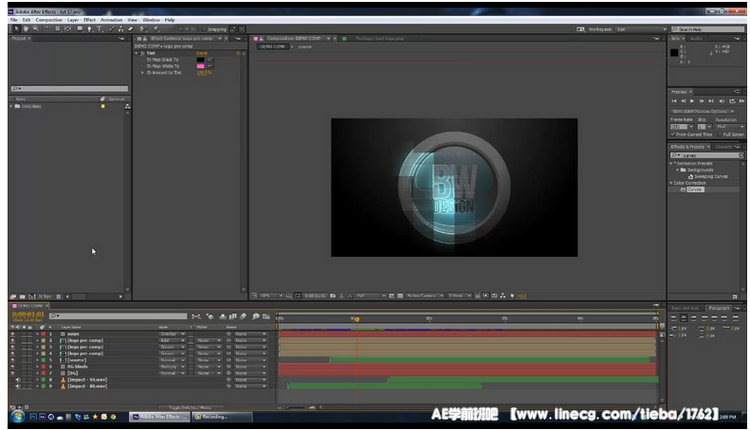Click the loop option icon in Preview panel
The width and height of the screenshot is (750, 430).
[732, 101]
